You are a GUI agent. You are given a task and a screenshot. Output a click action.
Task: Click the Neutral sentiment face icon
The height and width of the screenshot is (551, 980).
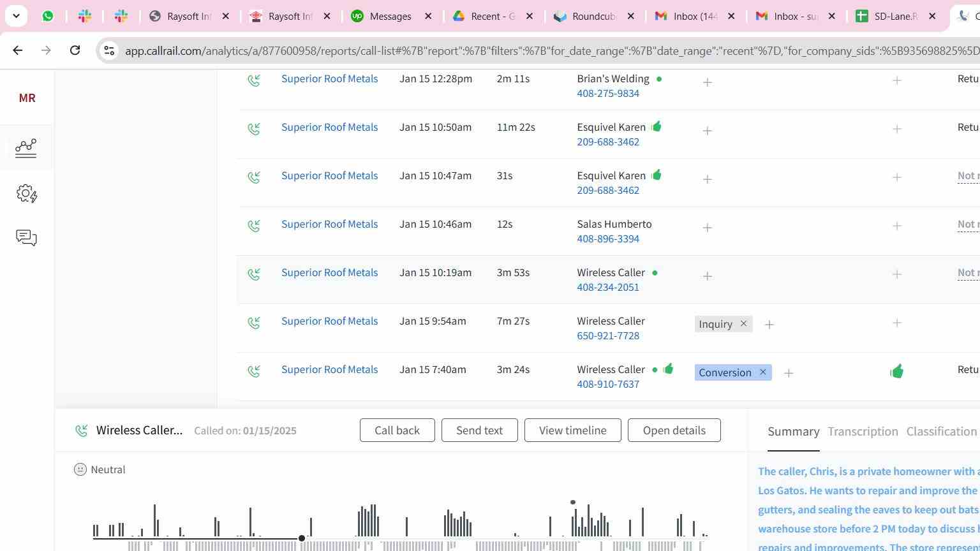80,469
